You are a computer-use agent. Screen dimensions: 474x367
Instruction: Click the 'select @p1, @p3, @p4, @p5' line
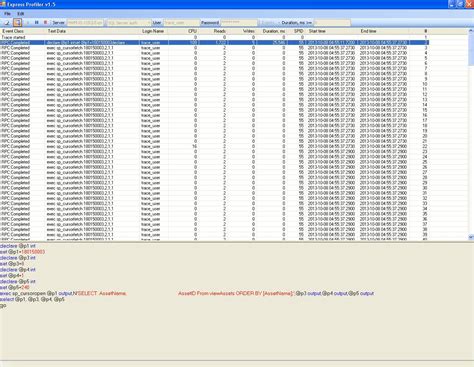point(32,299)
